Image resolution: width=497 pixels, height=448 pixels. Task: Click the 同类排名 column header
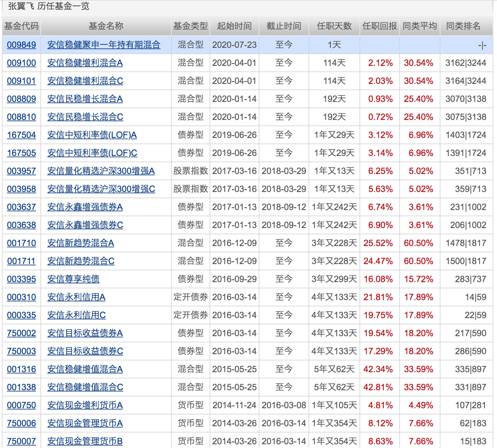463,26
